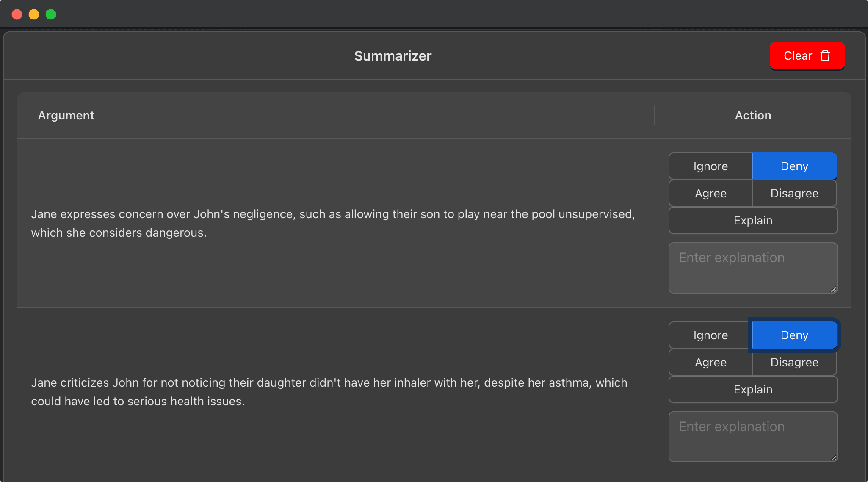Image resolution: width=868 pixels, height=482 pixels.
Task: Click the Explain button for pool argument
Action: 752,220
